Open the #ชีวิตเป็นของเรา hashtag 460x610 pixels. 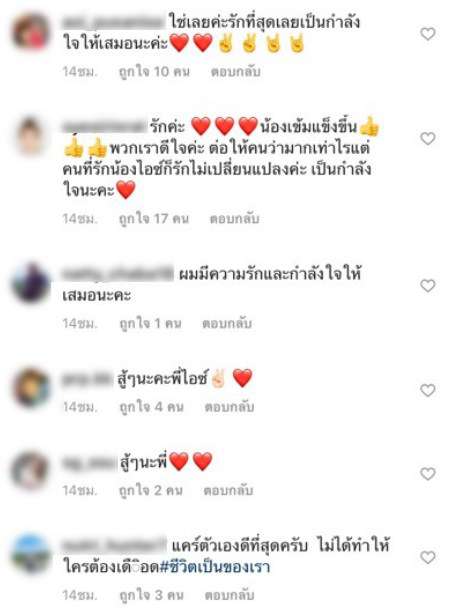pyautogui.click(x=215, y=566)
